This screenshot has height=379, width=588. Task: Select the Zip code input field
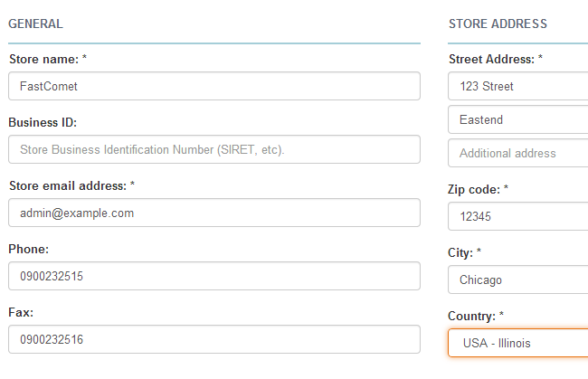517,217
